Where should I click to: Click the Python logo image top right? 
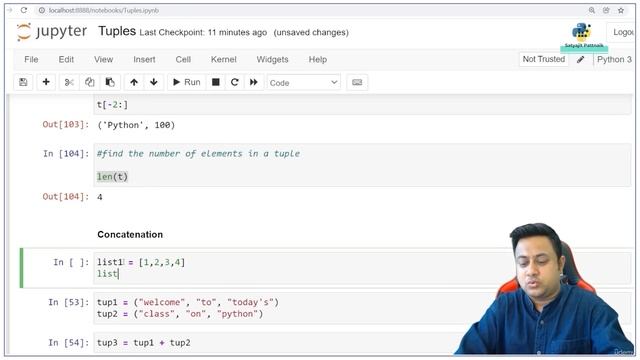(581, 32)
